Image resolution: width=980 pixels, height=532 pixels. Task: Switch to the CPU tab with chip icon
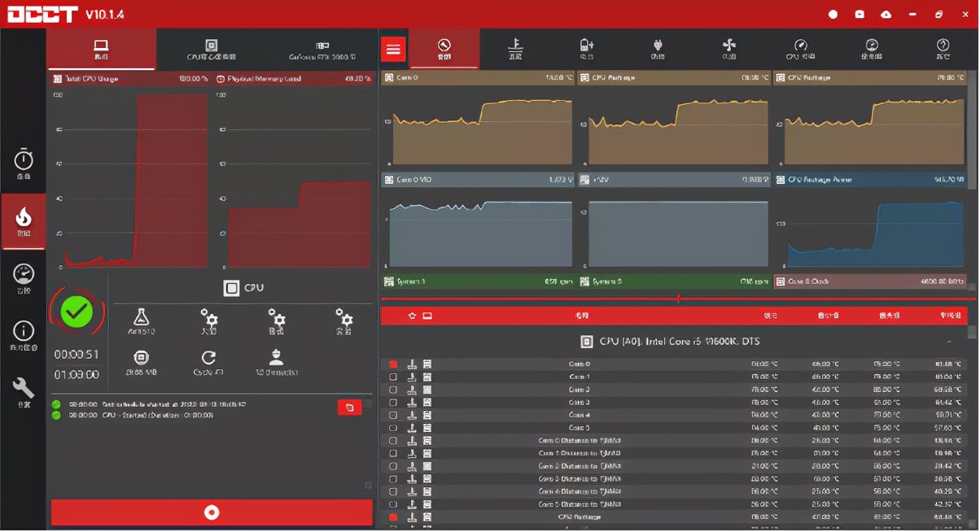coord(211,50)
